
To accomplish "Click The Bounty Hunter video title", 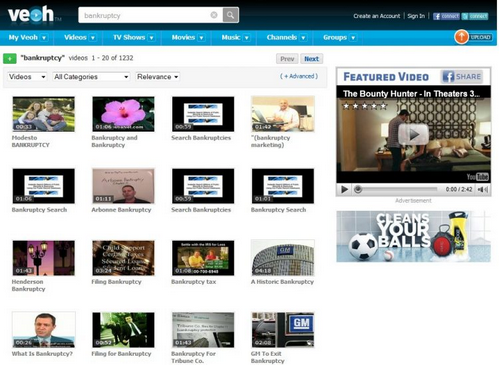I will click(411, 94).
